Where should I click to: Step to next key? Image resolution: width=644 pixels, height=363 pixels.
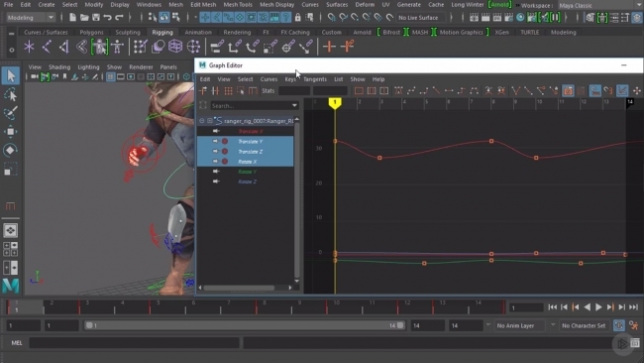[610, 306]
